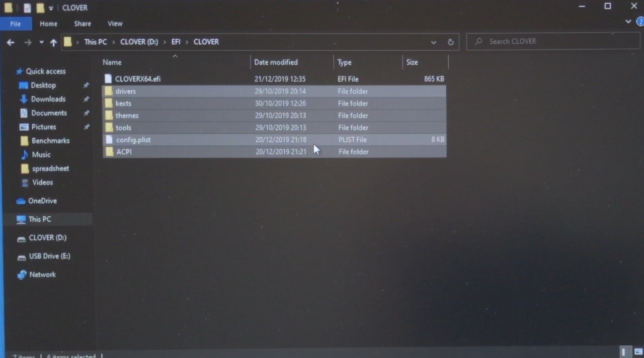The width and height of the screenshot is (644, 358).
Task: Open the File menu
Action: click(16, 24)
